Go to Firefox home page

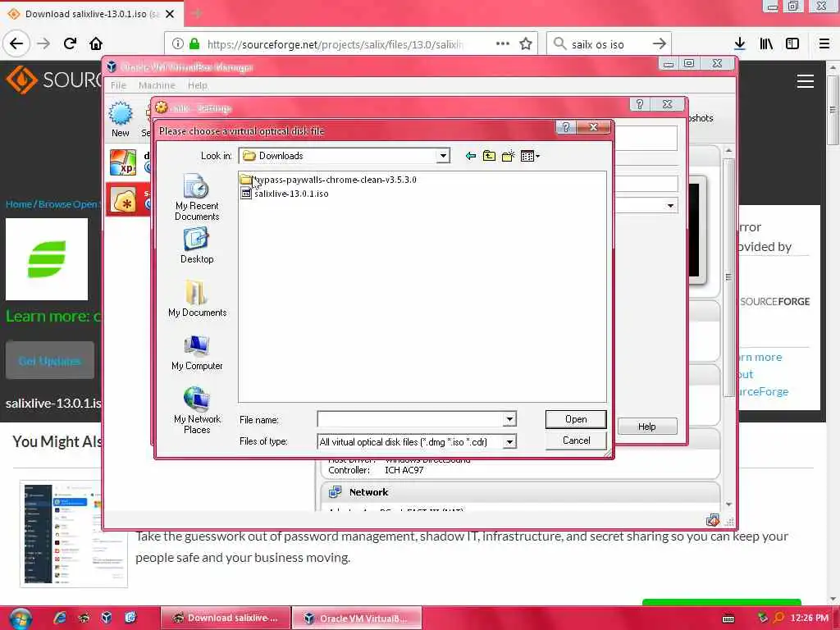pos(96,43)
